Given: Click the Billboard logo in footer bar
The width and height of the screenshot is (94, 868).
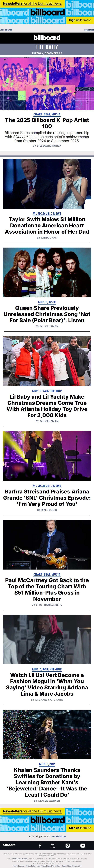Looking at the screenshot, I should pyautogui.click(x=9, y=845).
